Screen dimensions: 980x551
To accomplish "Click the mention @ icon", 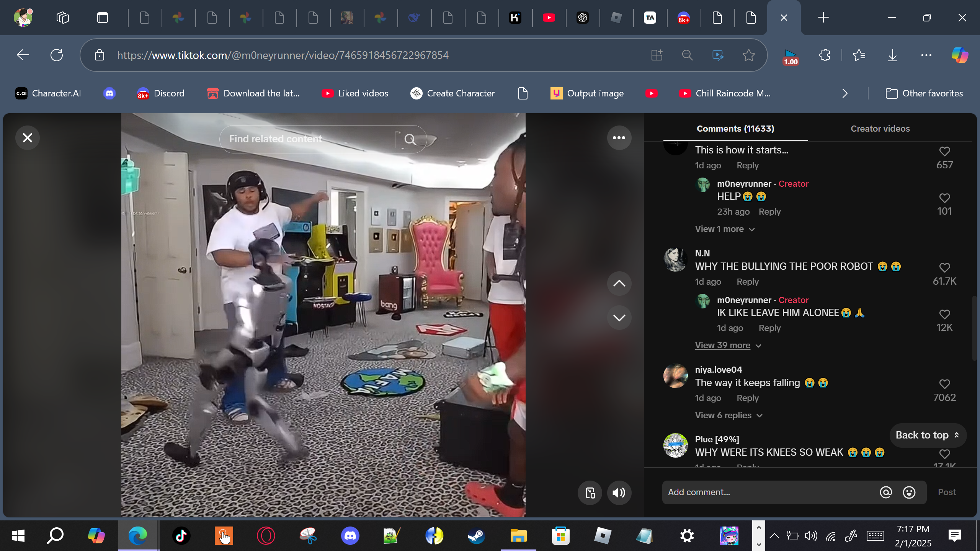I will pyautogui.click(x=886, y=492).
